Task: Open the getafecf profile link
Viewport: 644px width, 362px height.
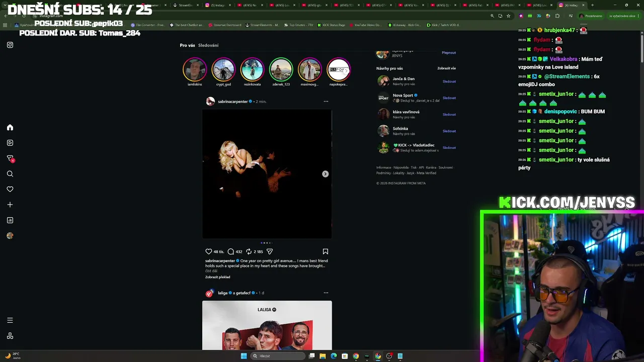Action: point(243,293)
